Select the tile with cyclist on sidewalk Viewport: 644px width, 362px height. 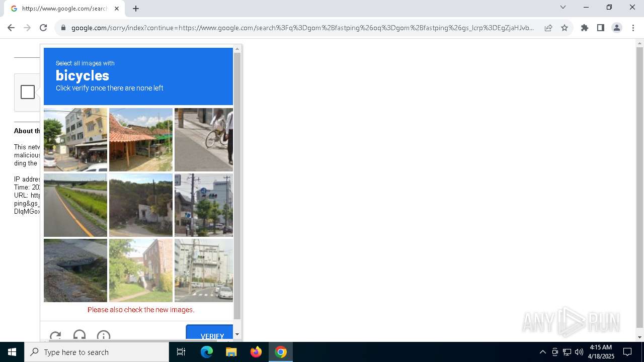pyautogui.click(x=204, y=140)
